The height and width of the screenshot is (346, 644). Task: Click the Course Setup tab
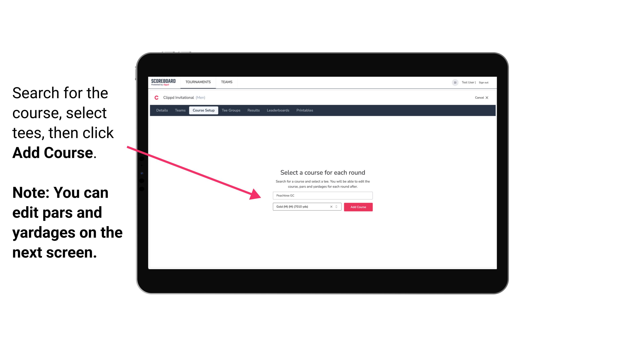coord(204,110)
